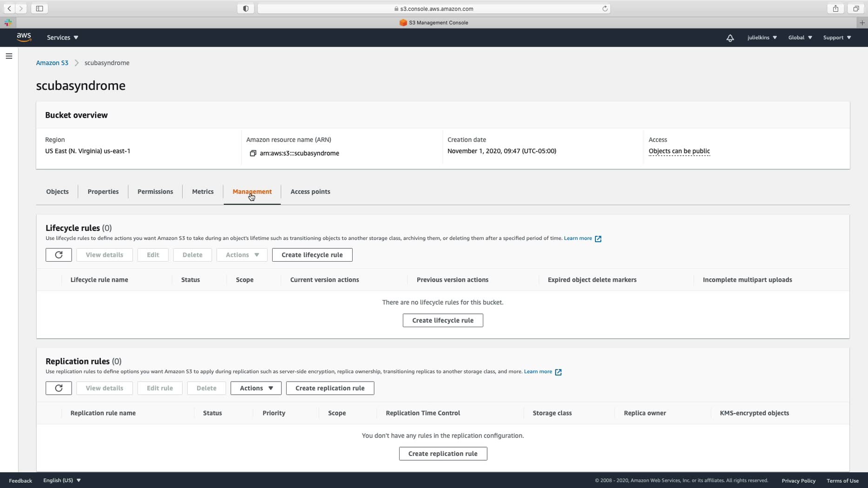Switch to the Properties tab

coord(103,191)
